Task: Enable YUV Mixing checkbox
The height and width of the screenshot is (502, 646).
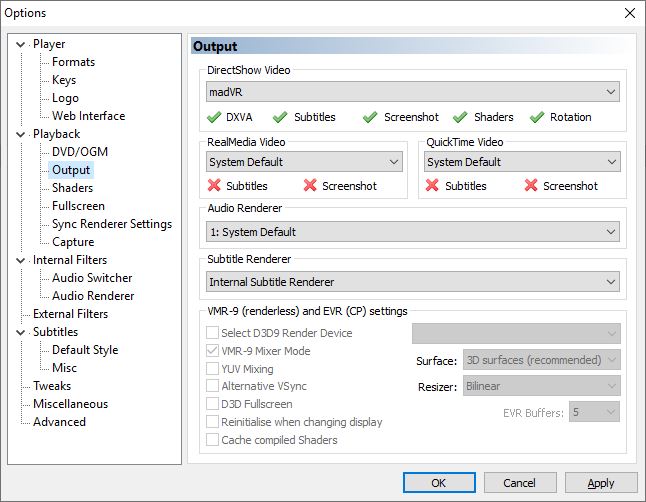Action: [212, 368]
